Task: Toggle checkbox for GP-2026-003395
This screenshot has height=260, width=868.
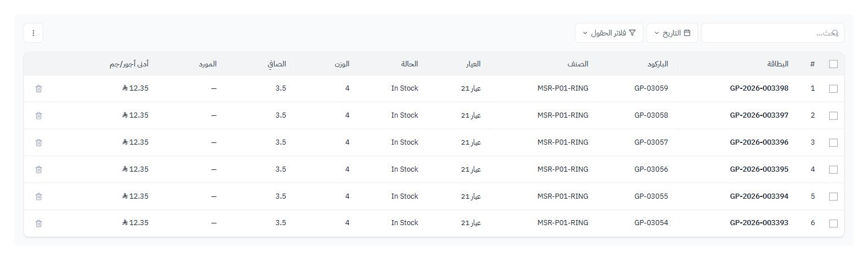Action: [x=833, y=170]
